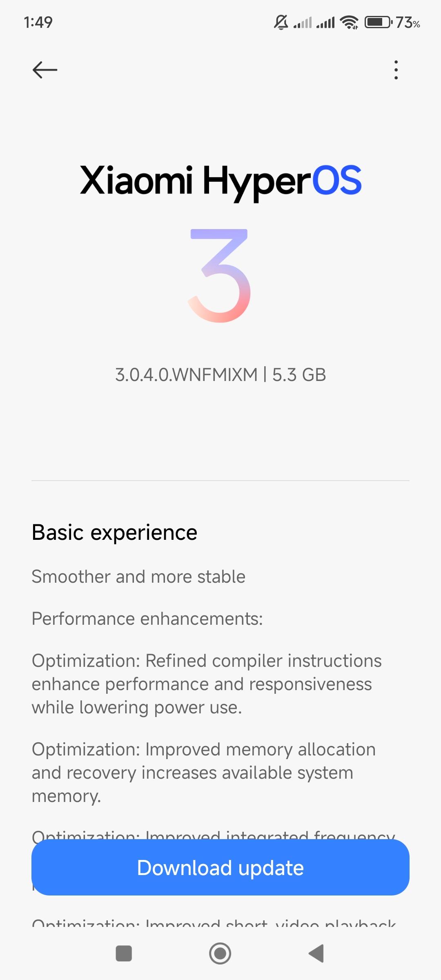
Task: Tap the Refined compiler instructions paragraph
Action: click(x=207, y=684)
